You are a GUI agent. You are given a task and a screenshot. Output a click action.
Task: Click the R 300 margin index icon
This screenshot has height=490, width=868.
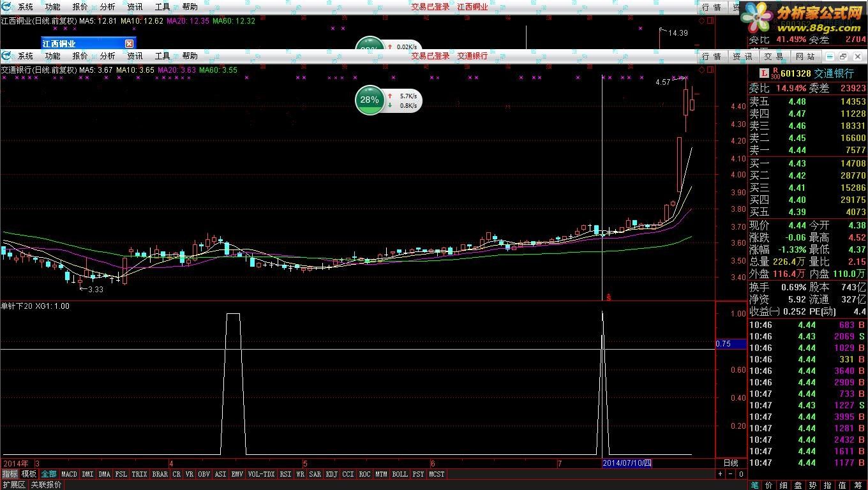(775, 73)
